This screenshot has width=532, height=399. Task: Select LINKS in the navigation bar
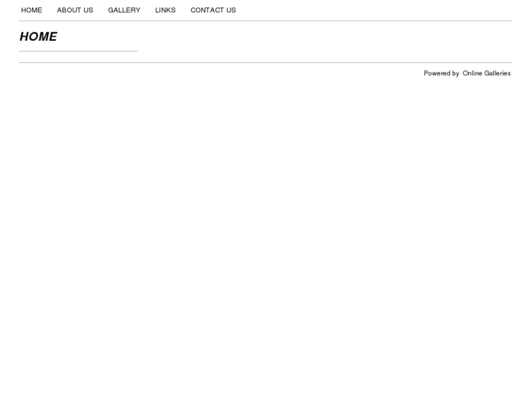click(x=165, y=10)
